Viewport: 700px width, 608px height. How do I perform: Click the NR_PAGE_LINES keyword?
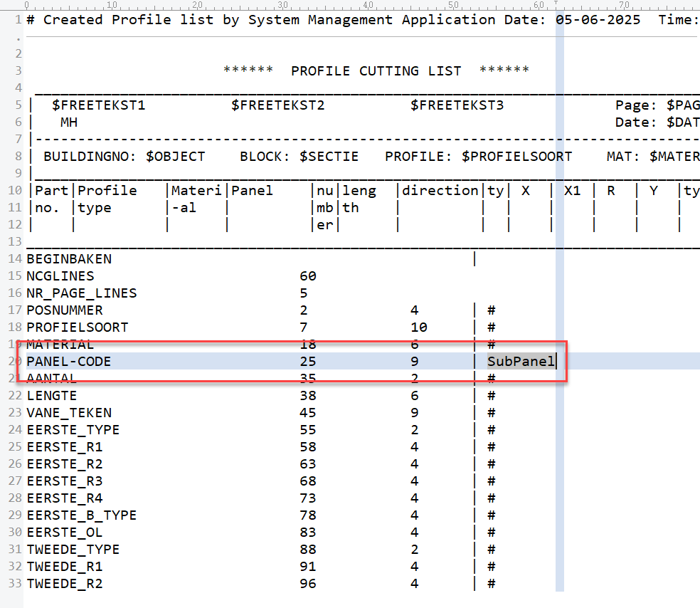point(81,293)
